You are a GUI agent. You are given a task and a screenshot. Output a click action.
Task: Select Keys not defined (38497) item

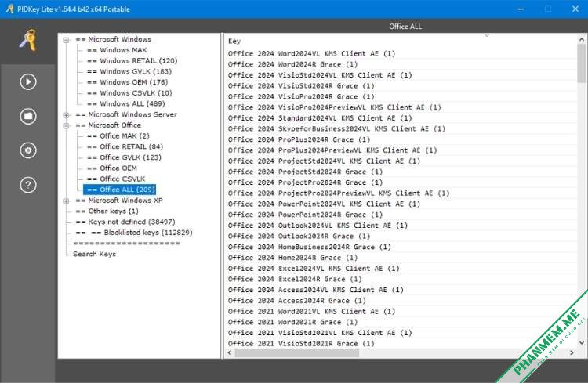pos(125,222)
